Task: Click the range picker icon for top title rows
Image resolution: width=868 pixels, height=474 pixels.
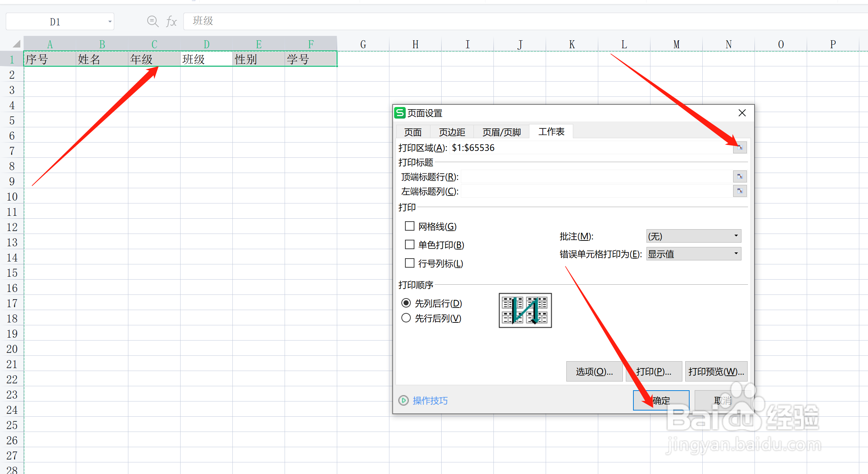Action: pos(740,177)
